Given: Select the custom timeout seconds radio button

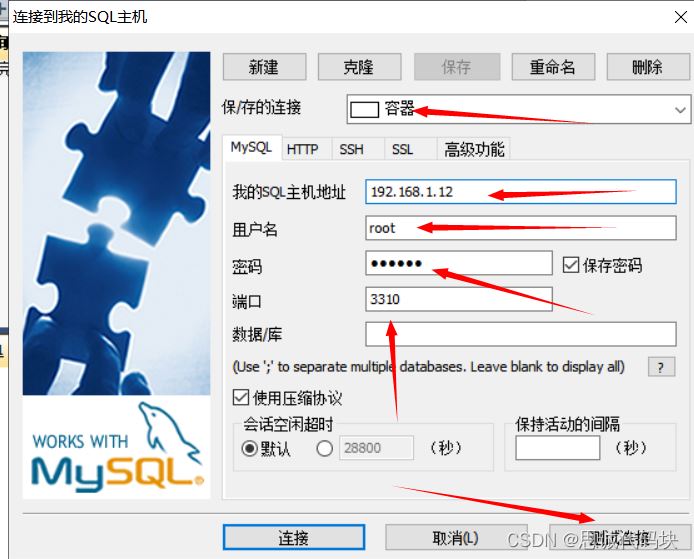Looking at the screenshot, I should click(x=324, y=448).
